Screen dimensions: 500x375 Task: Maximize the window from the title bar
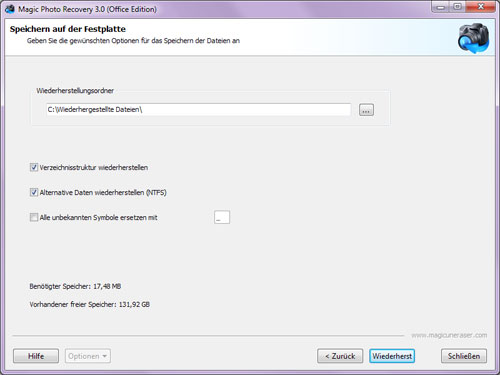tap(458, 7)
